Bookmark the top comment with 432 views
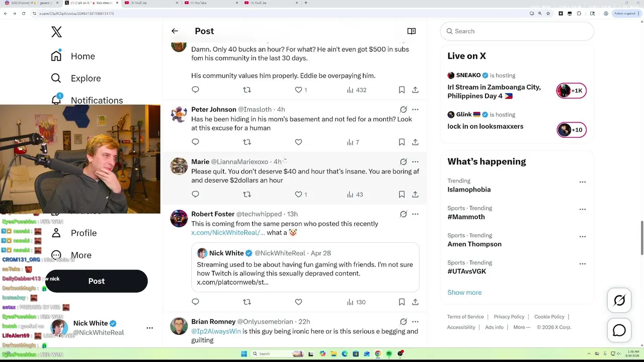Screen dimensions: 644x362 click(401, 90)
